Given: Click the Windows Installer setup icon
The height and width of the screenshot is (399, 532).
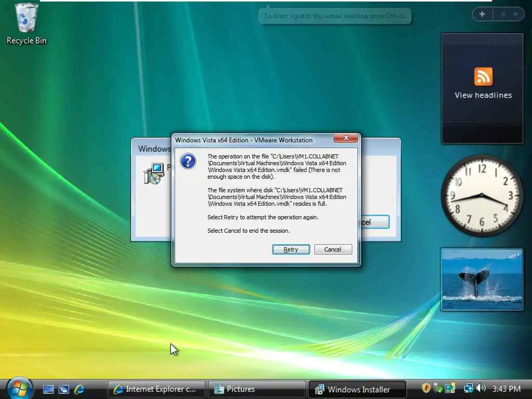Looking at the screenshot, I should point(154,174).
